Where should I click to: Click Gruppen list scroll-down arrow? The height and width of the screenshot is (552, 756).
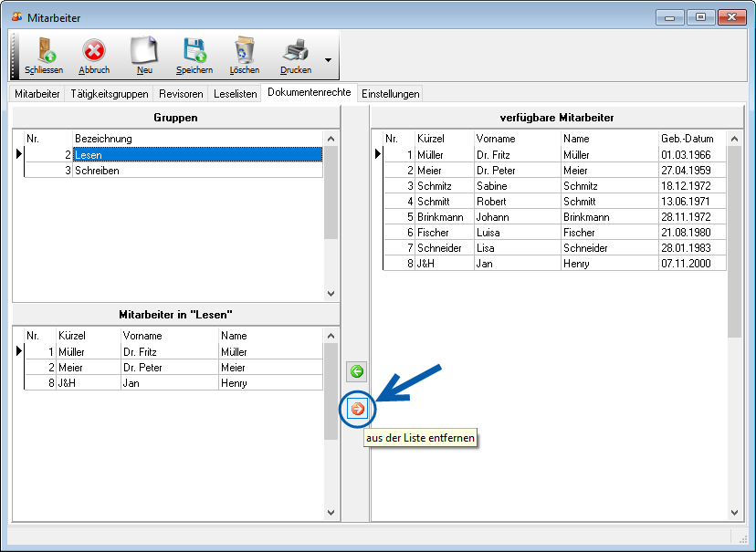(331, 294)
